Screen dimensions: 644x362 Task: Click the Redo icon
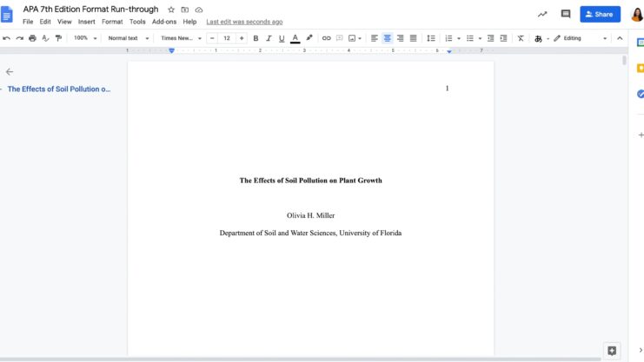(19, 38)
